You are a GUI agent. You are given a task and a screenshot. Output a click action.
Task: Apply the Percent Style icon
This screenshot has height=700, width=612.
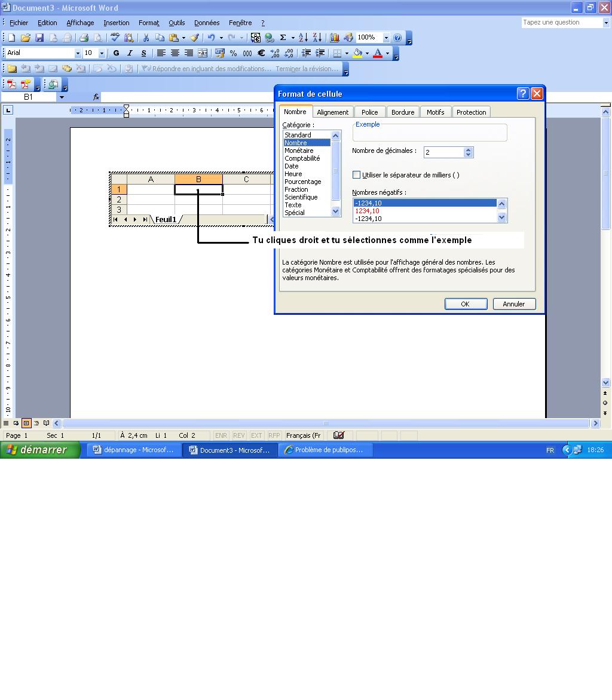[x=232, y=53]
